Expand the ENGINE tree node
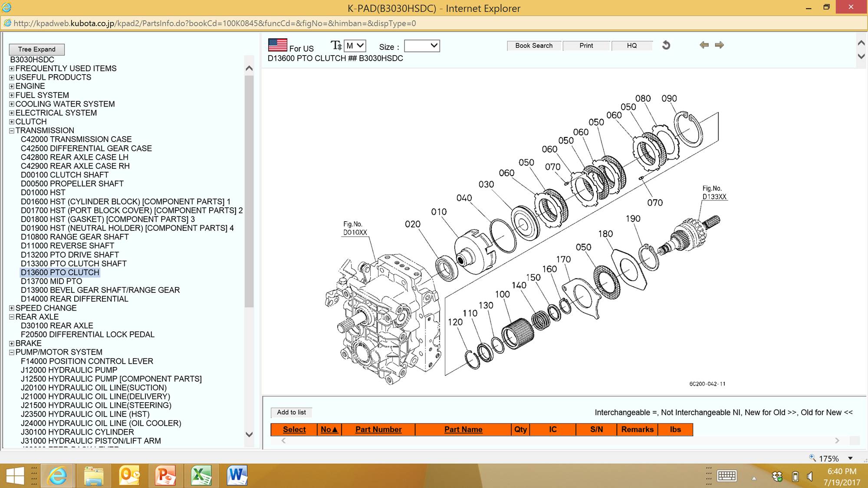Image resolution: width=868 pixels, height=488 pixels. tap(12, 86)
